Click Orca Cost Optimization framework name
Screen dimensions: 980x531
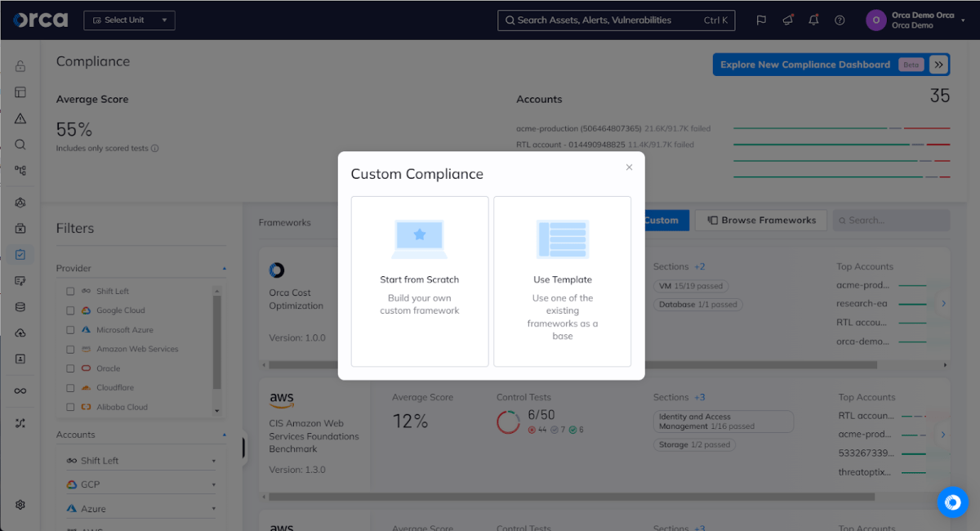point(296,299)
